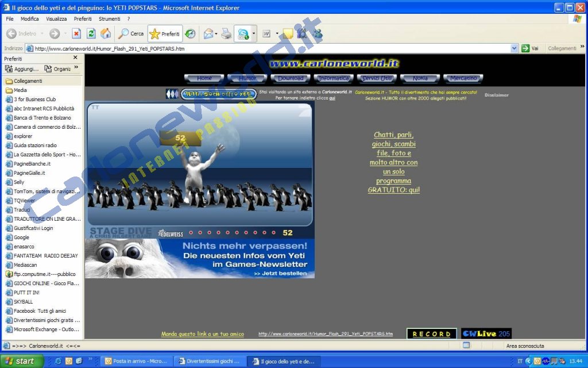The image size is (588, 368).
Task: Click the Nokia navigation button
Action: click(420, 78)
